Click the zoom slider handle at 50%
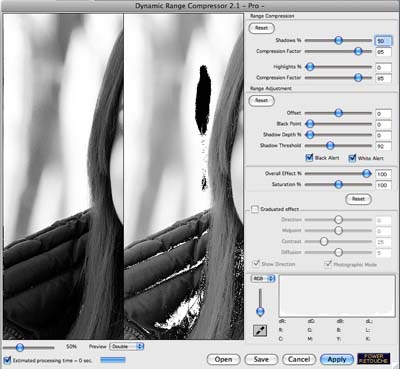Screen dimensions: 400x369 [x=20, y=347]
